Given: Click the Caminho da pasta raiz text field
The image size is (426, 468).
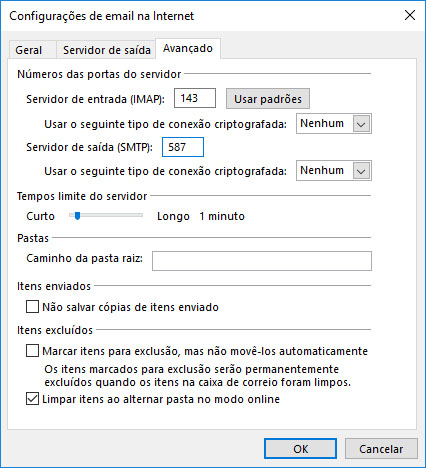Looking at the screenshot, I should 262,261.
